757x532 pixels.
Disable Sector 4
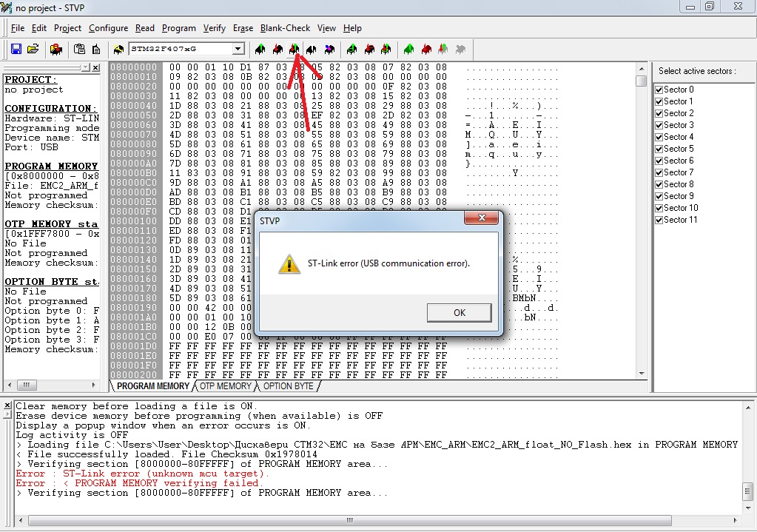click(x=659, y=137)
